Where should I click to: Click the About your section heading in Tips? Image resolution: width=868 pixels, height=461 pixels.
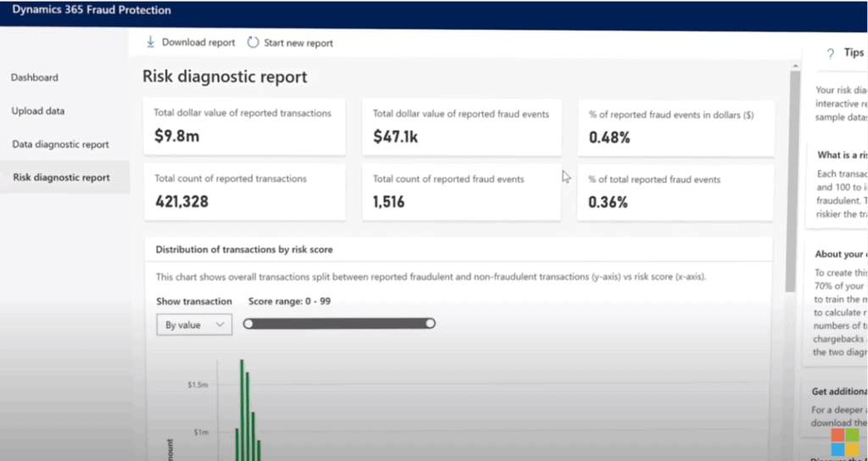point(841,254)
